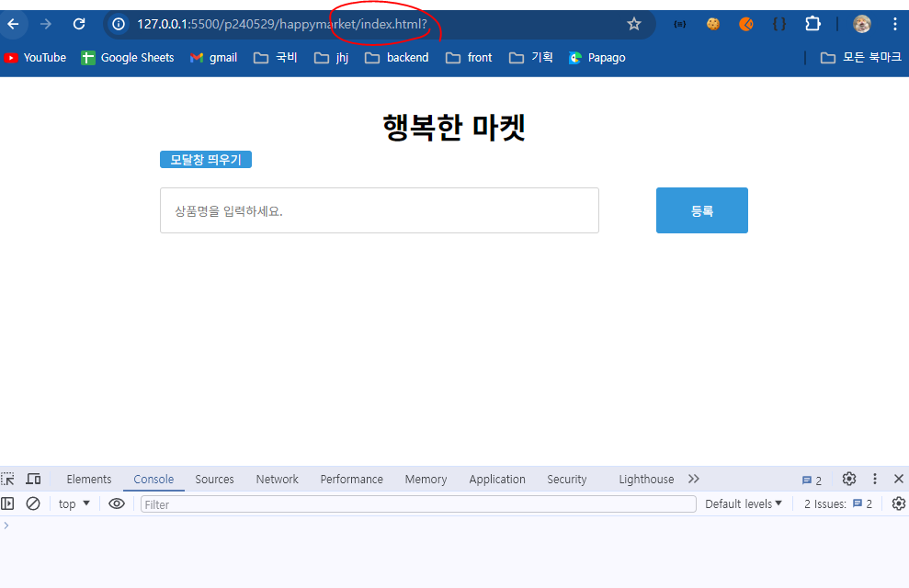Open the DevTools customize three-dot menu
Screen dimensions: 909x588
click(874, 479)
